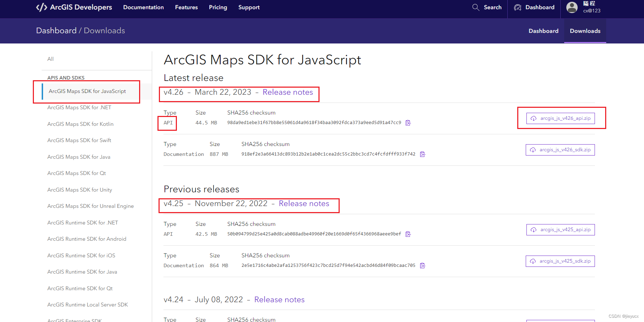This screenshot has height=322, width=644.
Task: Open v4.24 Release notes
Action: click(x=279, y=300)
